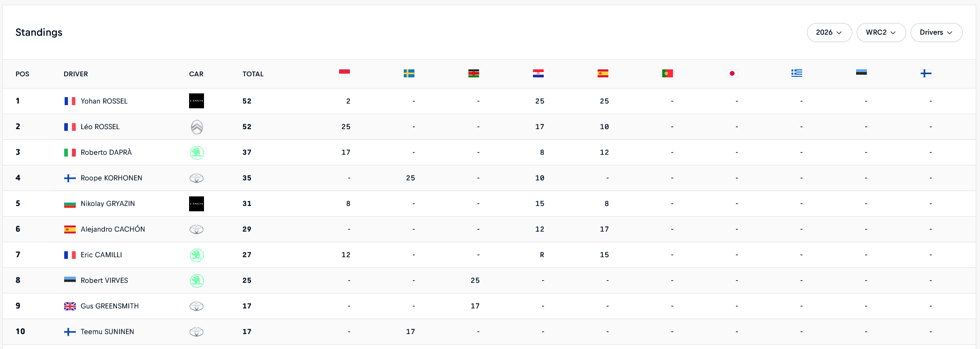Click the Croatia flag column header
This screenshot has height=349, width=980.
[x=538, y=74]
